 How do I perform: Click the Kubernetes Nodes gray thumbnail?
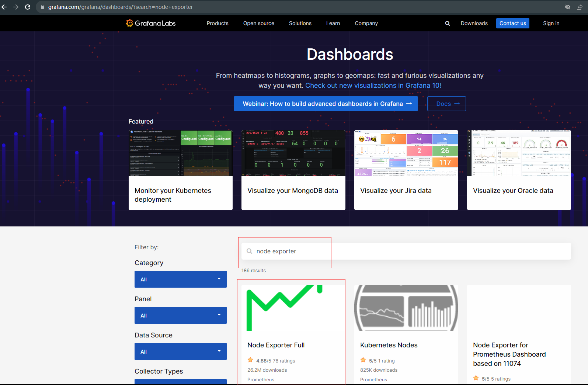click(406, 308)
